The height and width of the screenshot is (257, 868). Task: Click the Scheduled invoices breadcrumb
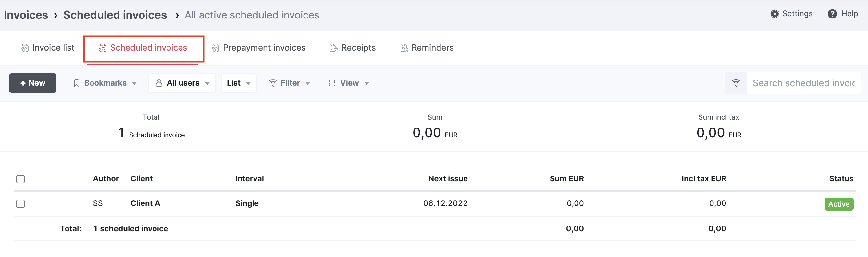(115, 15)
